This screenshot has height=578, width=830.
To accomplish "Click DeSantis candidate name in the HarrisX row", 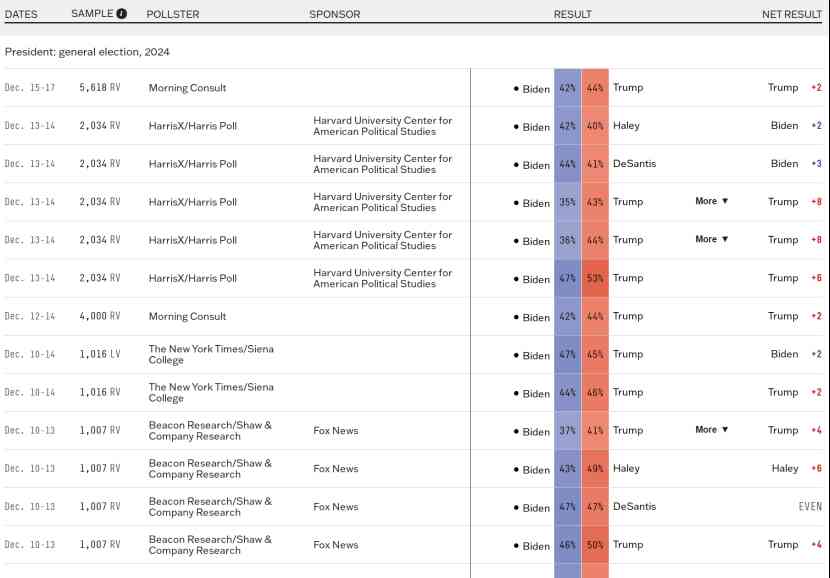I will [x=634, y=164].
